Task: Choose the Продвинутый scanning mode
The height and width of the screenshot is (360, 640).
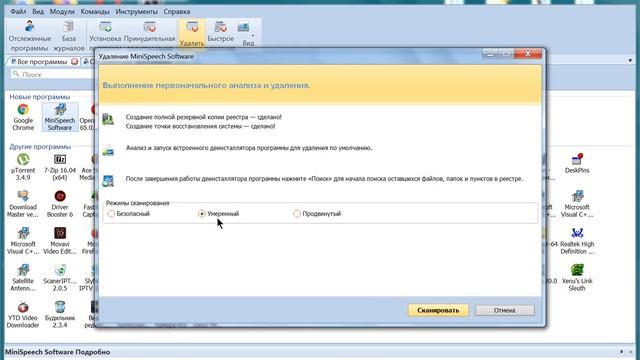Action: pyautogui.click(x=317, y=213)
